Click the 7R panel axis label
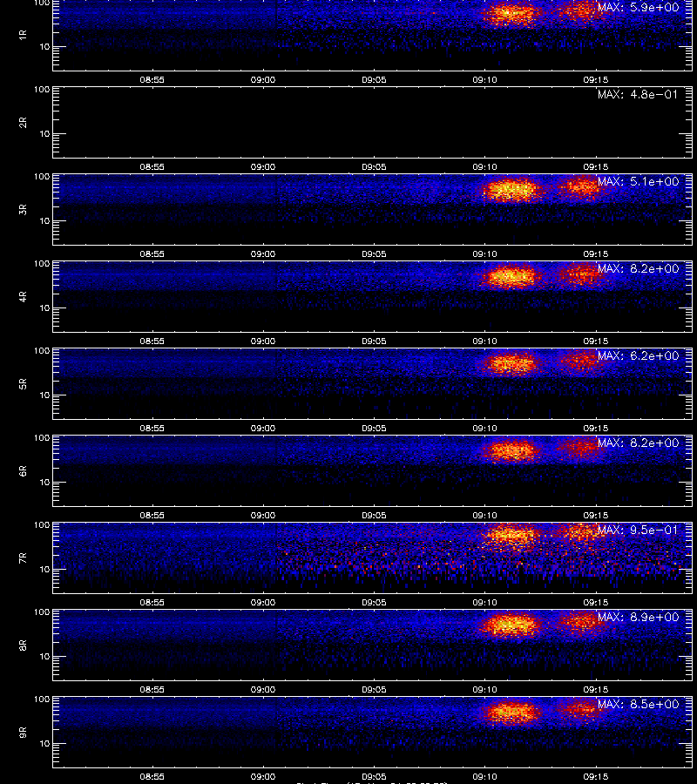This screenshot has width=697, height=784. 23,558
